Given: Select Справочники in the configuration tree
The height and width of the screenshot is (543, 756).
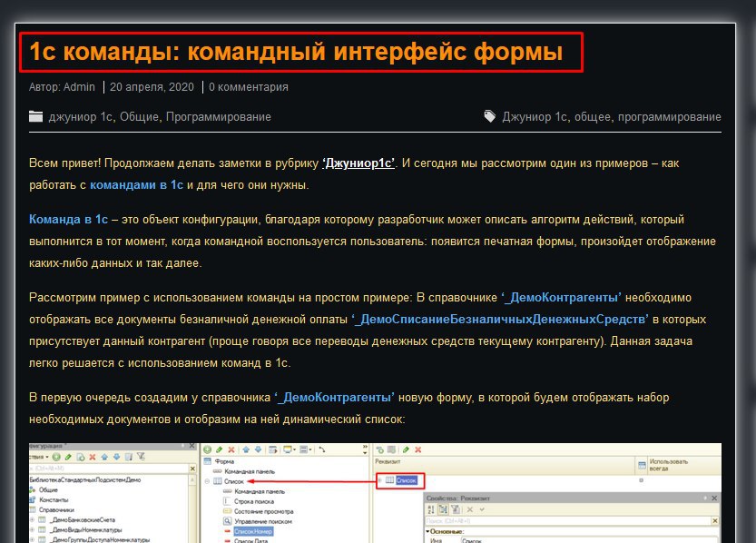Looking at the screenshot, I should [x=56, y=509].
